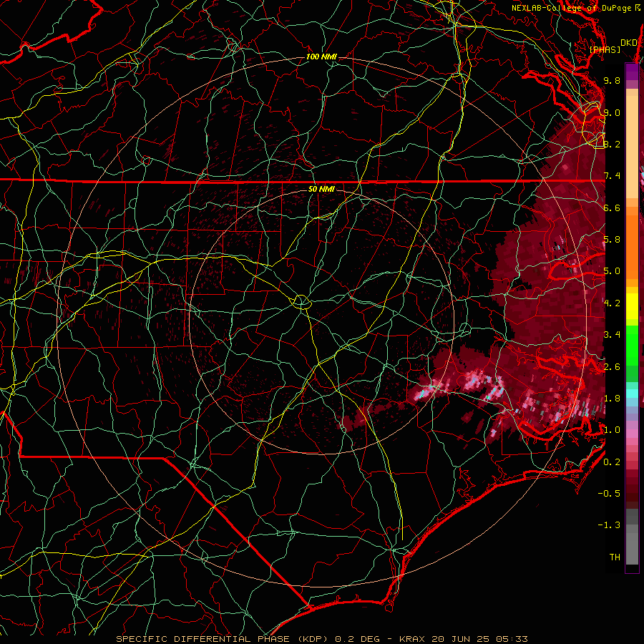Click the 2.6 value on the scale
Screen dimensions: 644x644
pos(612,367)
